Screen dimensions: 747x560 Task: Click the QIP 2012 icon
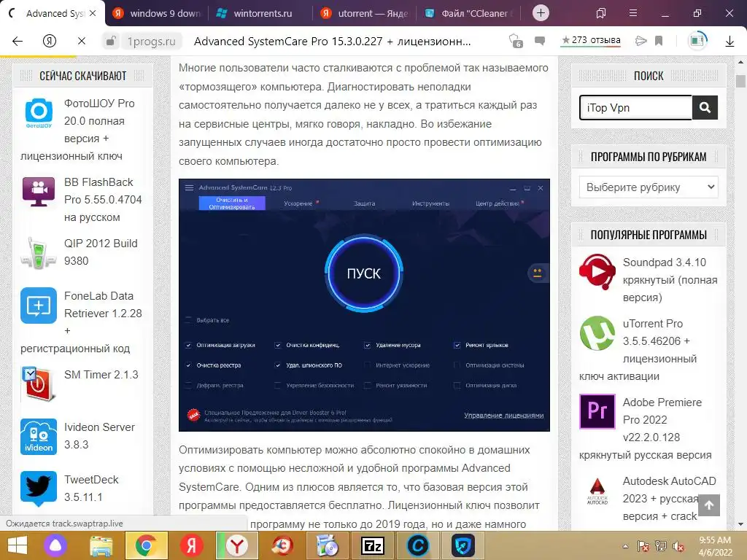pyautogui.click(x=39, y=253)
